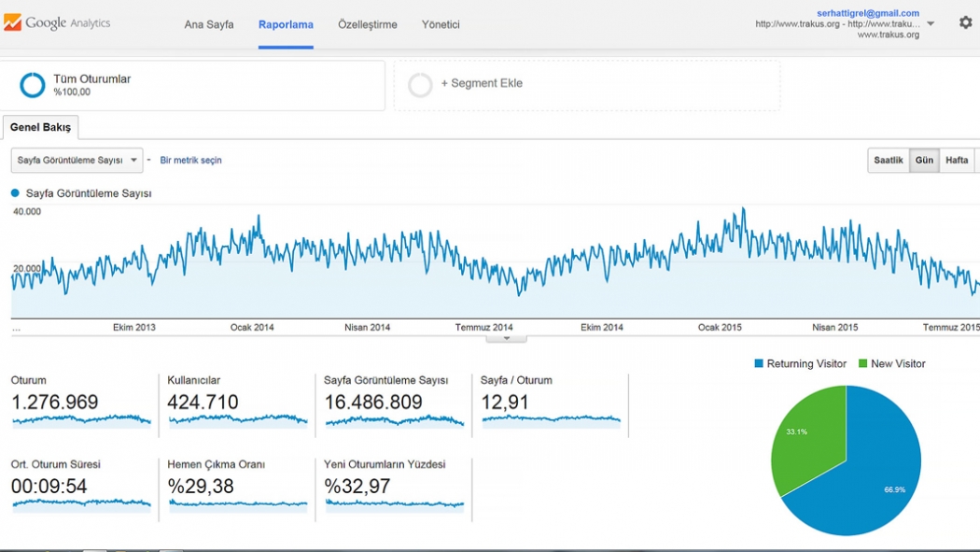The width and height of the screenshot is (980, 552).
Task: Click the green New Visitor legend swatch
Action: (863, 364)
